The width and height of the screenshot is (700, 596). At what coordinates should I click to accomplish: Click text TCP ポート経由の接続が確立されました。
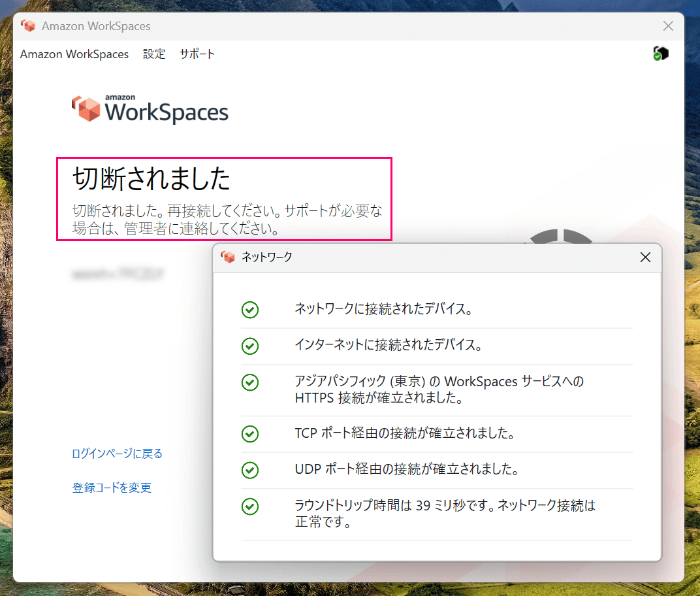(405, 433)
